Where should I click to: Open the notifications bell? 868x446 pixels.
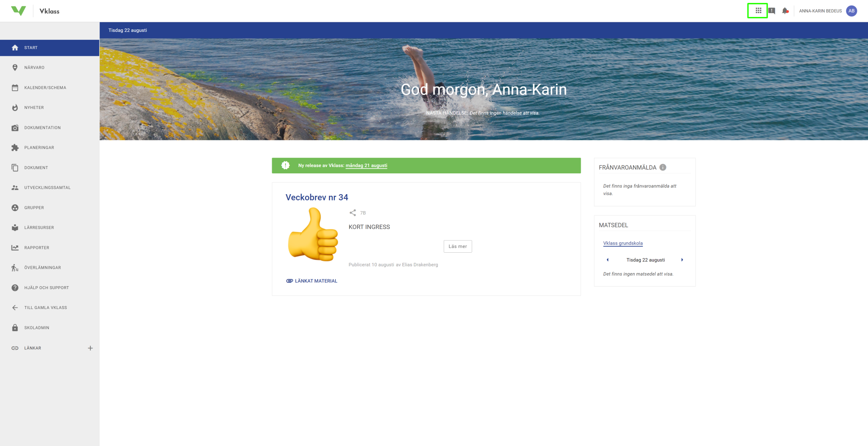786,11
